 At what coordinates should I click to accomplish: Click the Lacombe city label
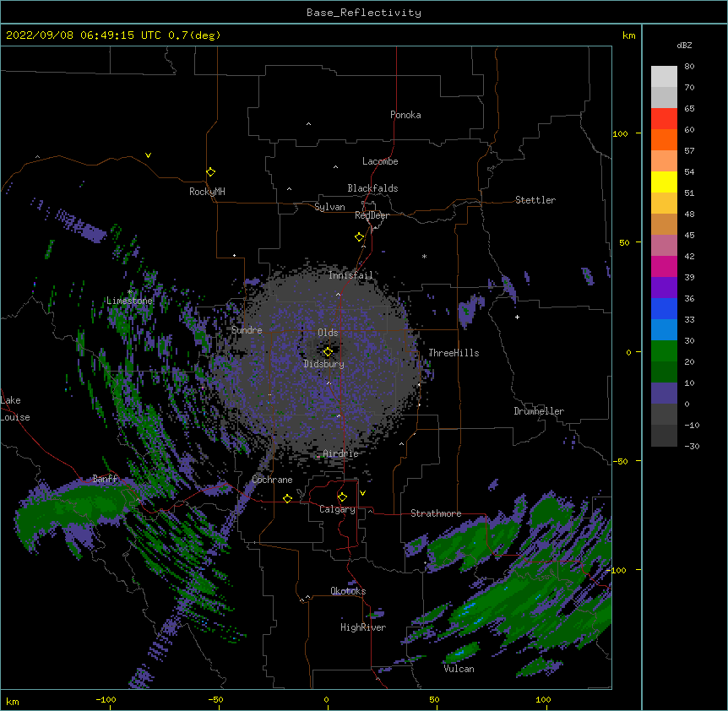pyautogui.click(x=380, y=161)
